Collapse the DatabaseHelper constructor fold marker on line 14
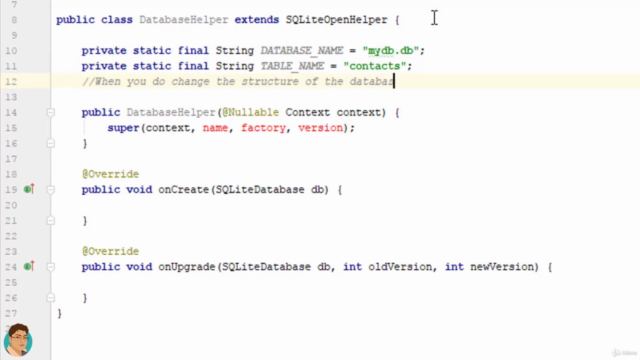Viewport: 640px width, 360px height. click(x=51, y=112)
